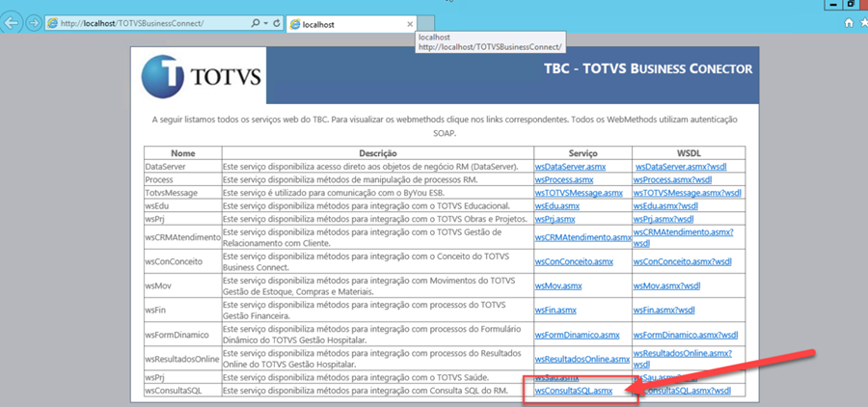Click the WSDL column header
Viewport: 868px width, 407px height.
(x=690, y=153)
